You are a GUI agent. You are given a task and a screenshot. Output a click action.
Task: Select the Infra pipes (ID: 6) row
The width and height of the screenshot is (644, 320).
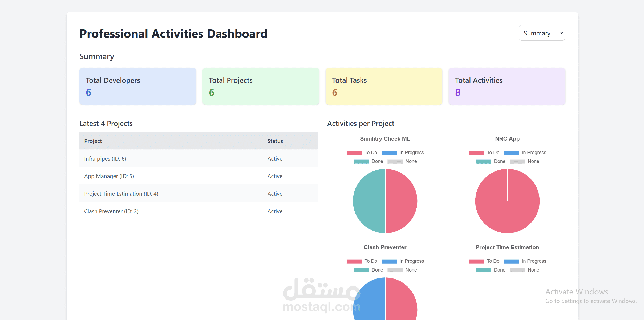tap(199, 158)
